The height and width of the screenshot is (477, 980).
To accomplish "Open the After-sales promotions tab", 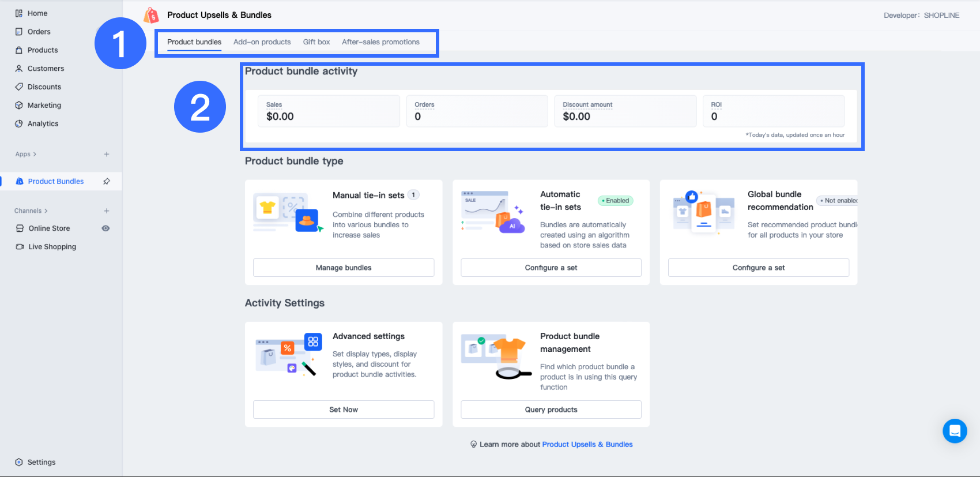I will click(x=380, y=42).
